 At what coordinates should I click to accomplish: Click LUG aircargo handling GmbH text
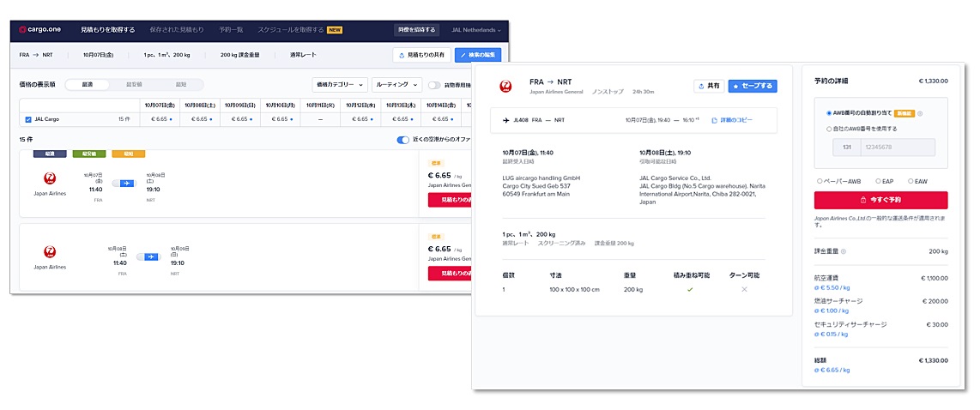tap(541, 178)
